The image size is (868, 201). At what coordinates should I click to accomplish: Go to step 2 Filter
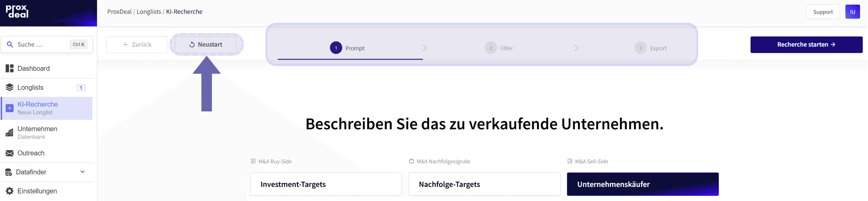(x=499, y=48)
